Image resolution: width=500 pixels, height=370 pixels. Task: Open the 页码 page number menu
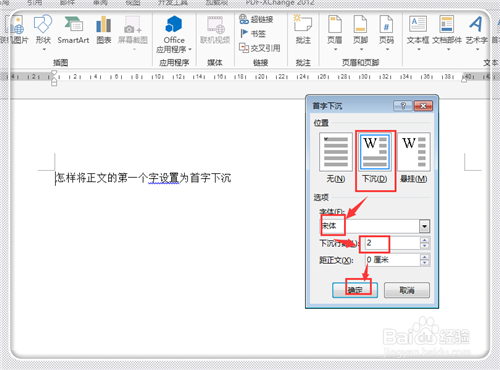coord(387,33)
